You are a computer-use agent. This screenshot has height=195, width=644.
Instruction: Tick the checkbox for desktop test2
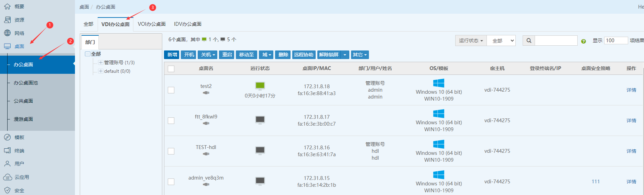171,90
